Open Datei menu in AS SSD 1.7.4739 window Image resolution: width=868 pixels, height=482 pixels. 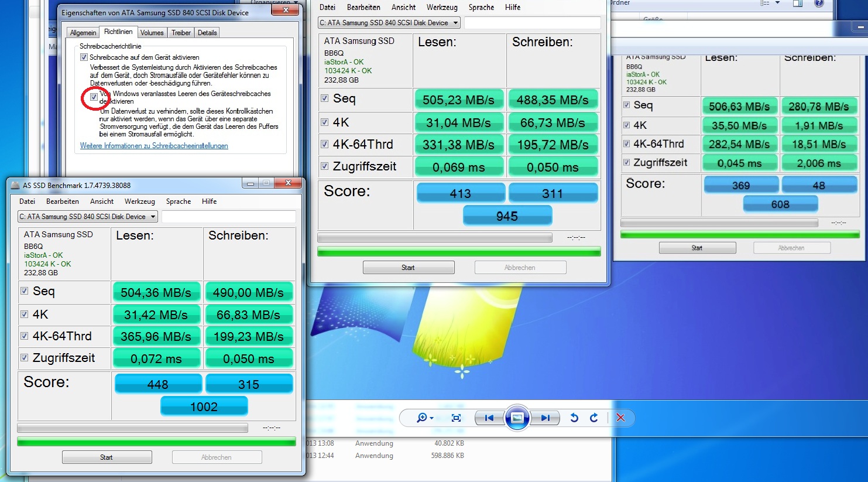click(x=27, y=201)
